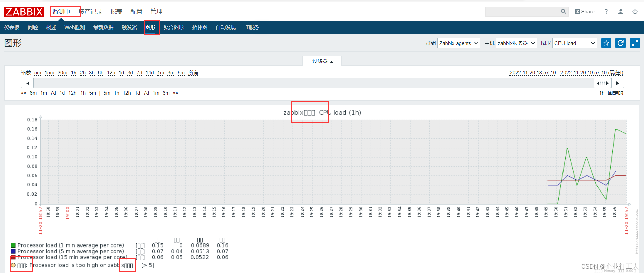The image size is (644, 273).
Task: Open the help question mark icon
Action: pyautogui.click(x=606, y=12)
